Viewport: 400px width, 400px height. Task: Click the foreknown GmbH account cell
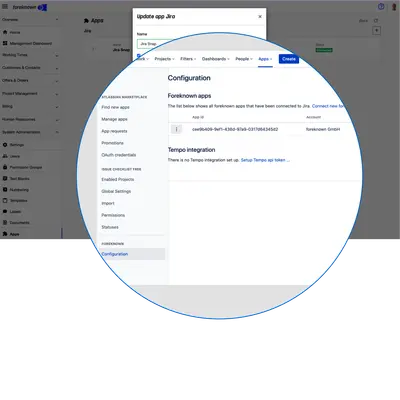click(x=323, y=129)
